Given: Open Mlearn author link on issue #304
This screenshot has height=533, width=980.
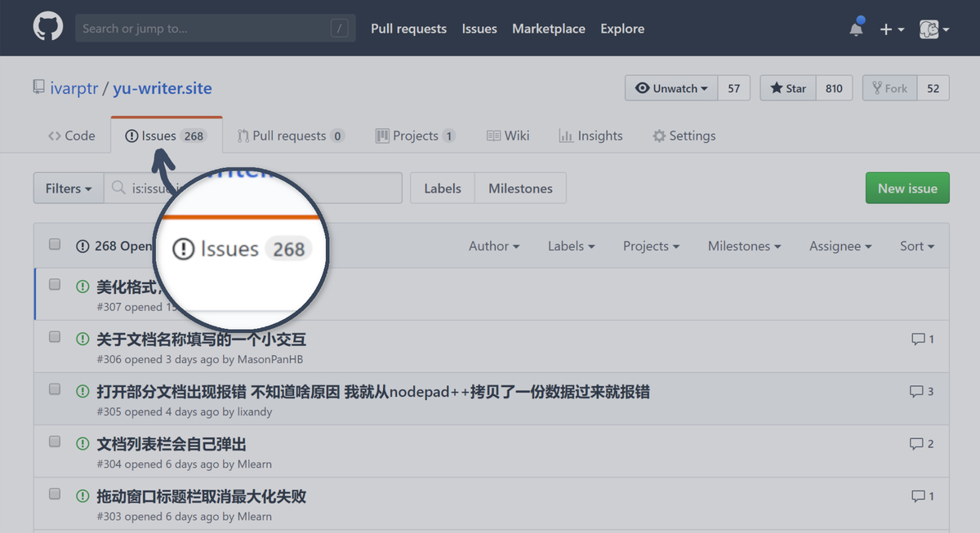Looking at the screenshot, I should coord(255,464).
